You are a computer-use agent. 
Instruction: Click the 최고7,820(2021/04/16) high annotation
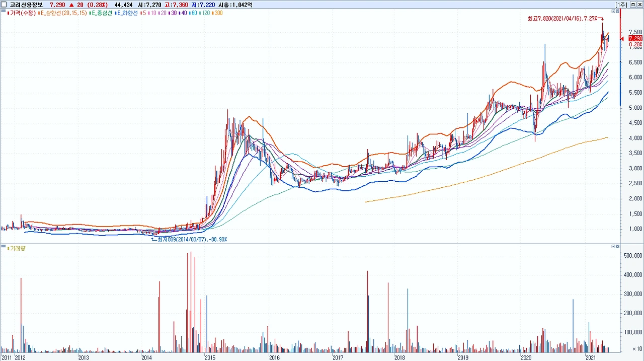coord(563,18)
